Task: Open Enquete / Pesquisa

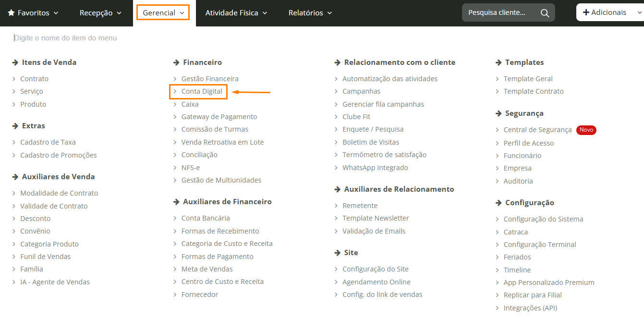Action: [373, 129]
